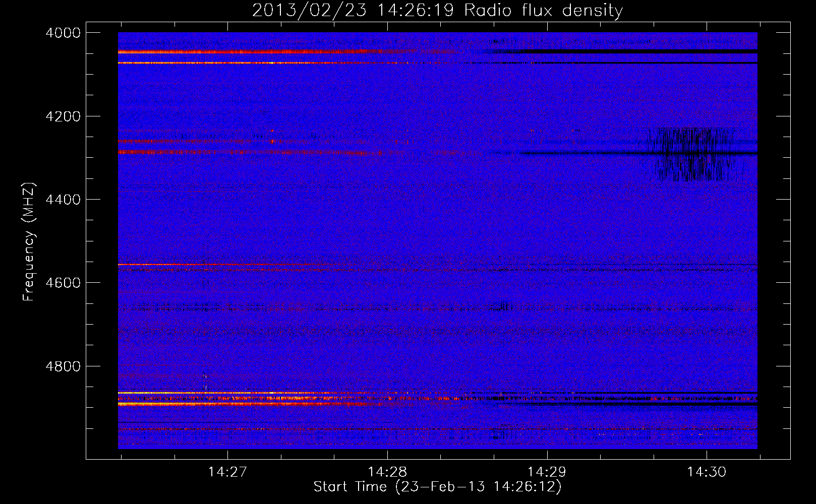Viewport: 816px width, 504px height.
Task: Click the 4200 frequency axis label
Action: (x=63, y=116)
